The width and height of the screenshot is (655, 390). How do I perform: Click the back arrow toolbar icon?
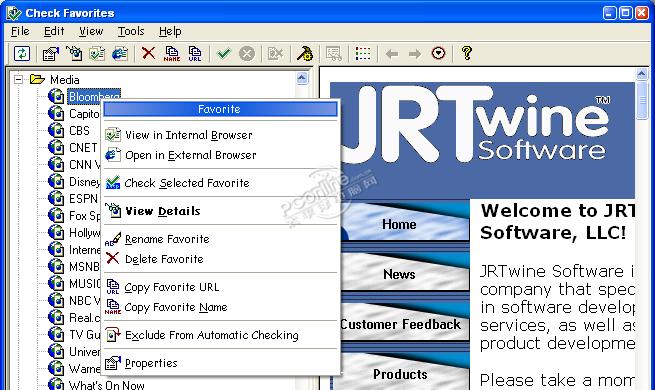(391, 53)
